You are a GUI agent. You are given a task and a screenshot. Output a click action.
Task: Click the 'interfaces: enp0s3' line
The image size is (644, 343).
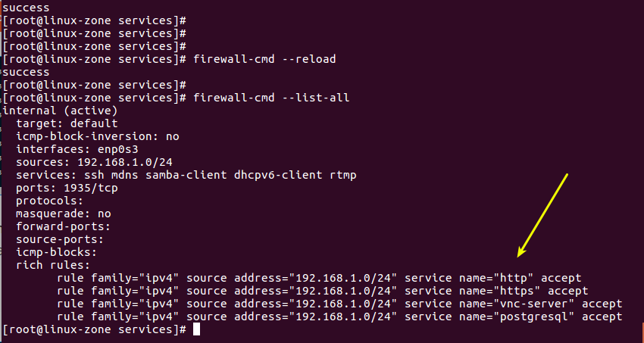click(x=77, y=149)
